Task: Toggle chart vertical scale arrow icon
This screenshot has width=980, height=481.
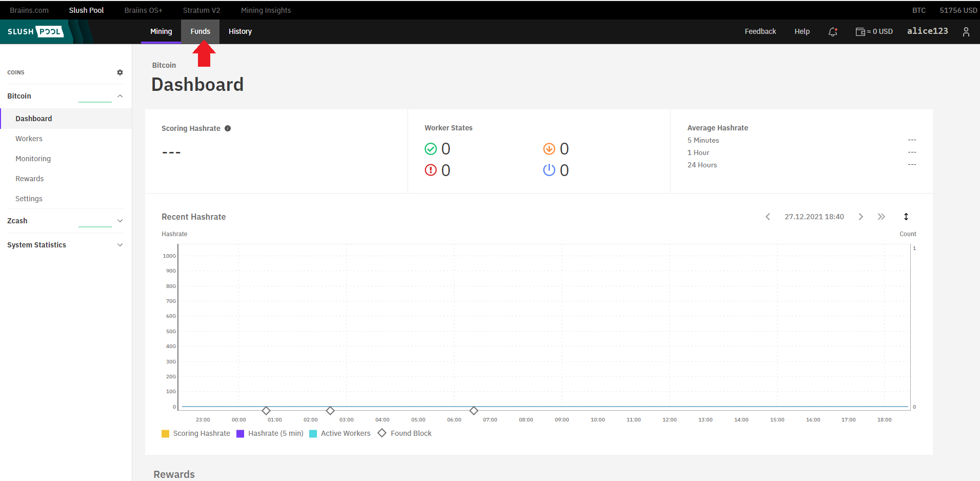Action: pyautogui.click(x=906, y=217)
